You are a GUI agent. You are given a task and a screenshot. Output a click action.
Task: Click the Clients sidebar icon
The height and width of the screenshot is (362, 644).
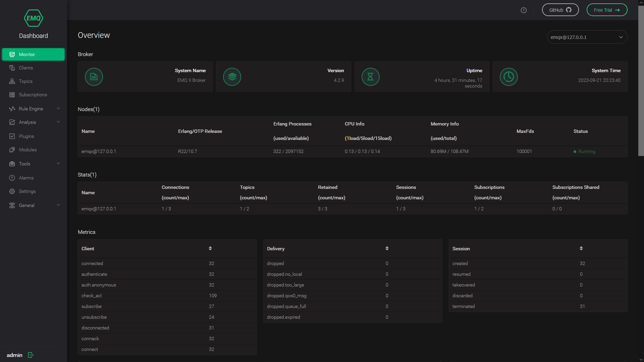12,68
